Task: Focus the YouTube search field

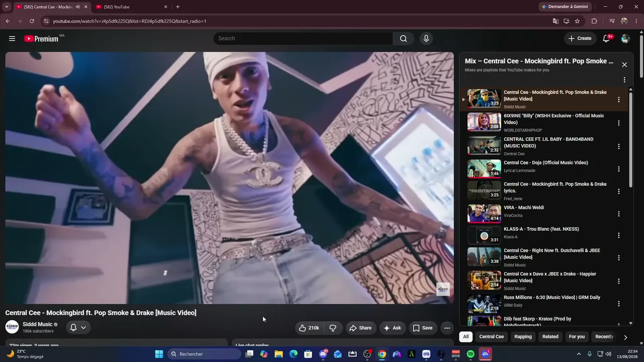Action: point(303,39)
